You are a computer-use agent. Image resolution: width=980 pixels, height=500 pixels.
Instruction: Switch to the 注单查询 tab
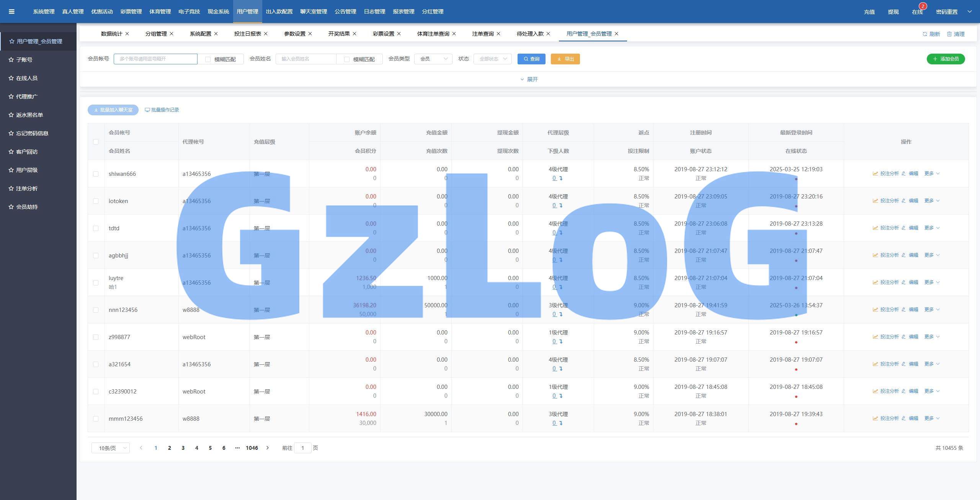click(482, 34)
